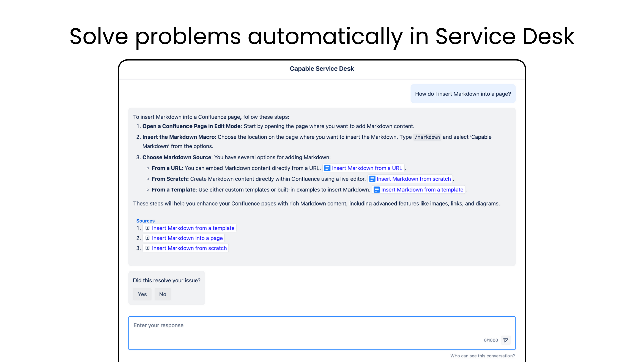
Task: Open the 'Insert Markdown from a URL' link
Action: 367,168
